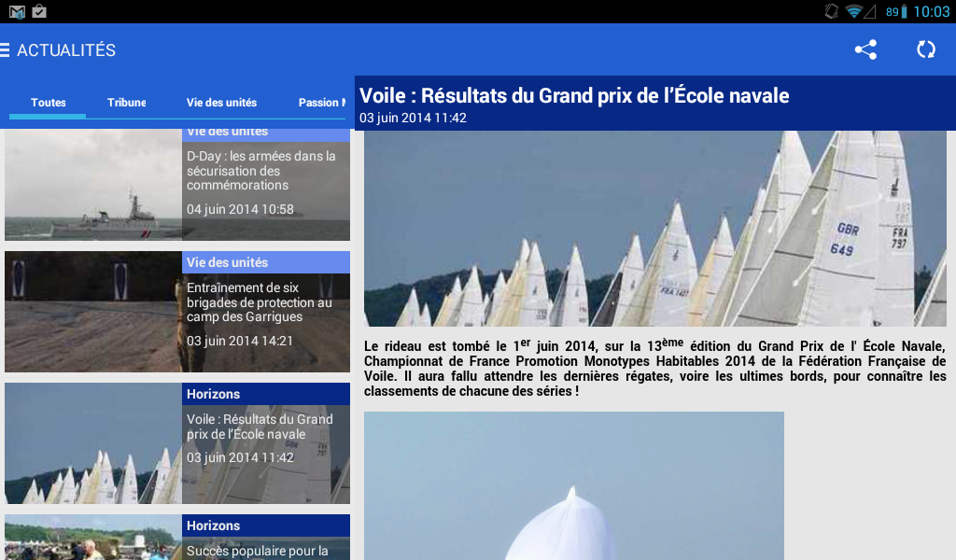Click the date 03 juin 2014 14:21
Image resolution: width=956 pixels, height=560 pixels.
tap(240, 341)
